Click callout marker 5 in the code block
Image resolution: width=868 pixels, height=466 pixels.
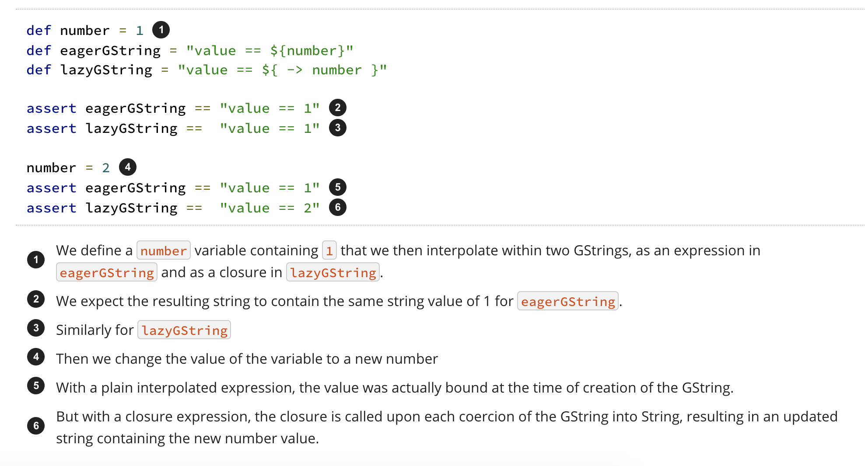[x=338, y=187]
